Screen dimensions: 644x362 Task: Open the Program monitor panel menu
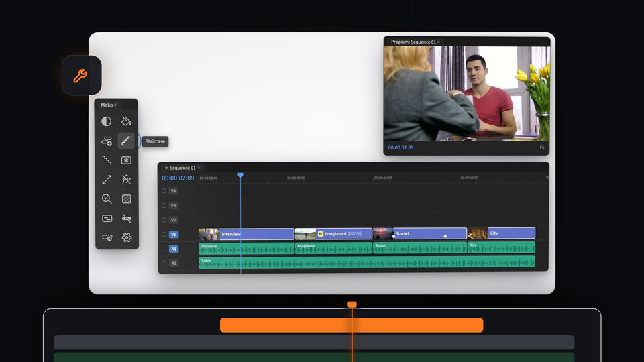pyautogui.click(x=439, y=42)
